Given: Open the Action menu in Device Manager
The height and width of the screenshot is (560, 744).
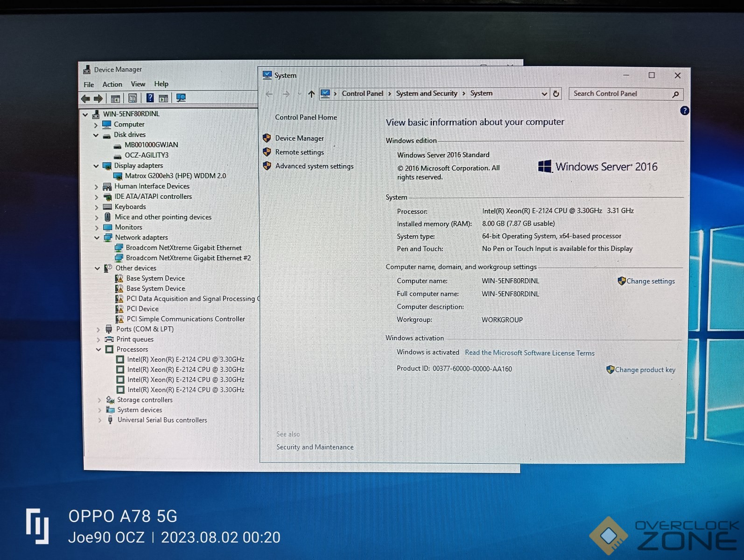Looking at the screenshot, I should click(x=112, y=84).
